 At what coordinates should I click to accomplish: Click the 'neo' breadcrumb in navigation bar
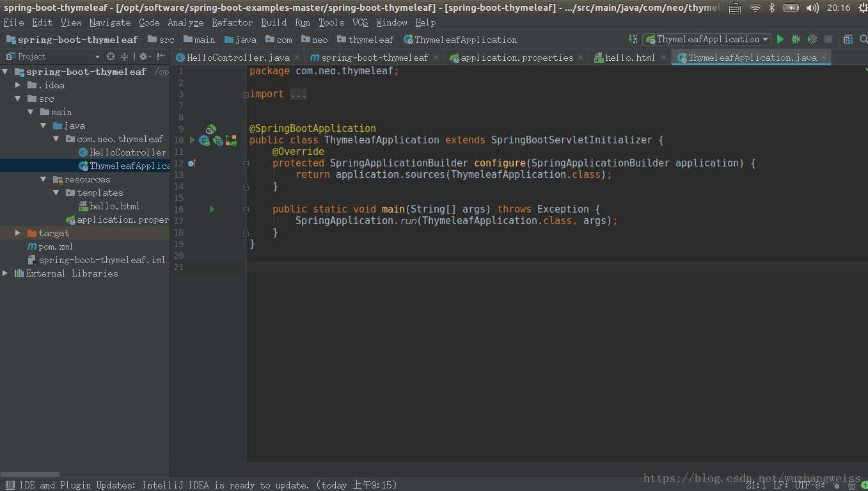tap(315, 40)
